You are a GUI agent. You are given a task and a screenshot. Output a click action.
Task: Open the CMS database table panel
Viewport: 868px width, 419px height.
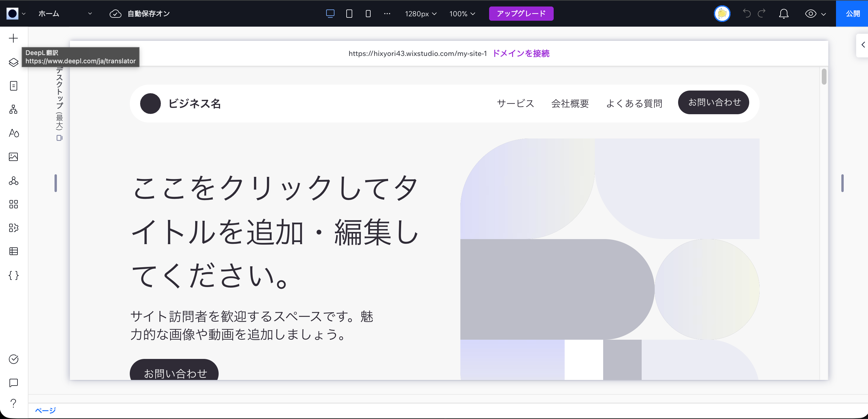pos(13,252)
